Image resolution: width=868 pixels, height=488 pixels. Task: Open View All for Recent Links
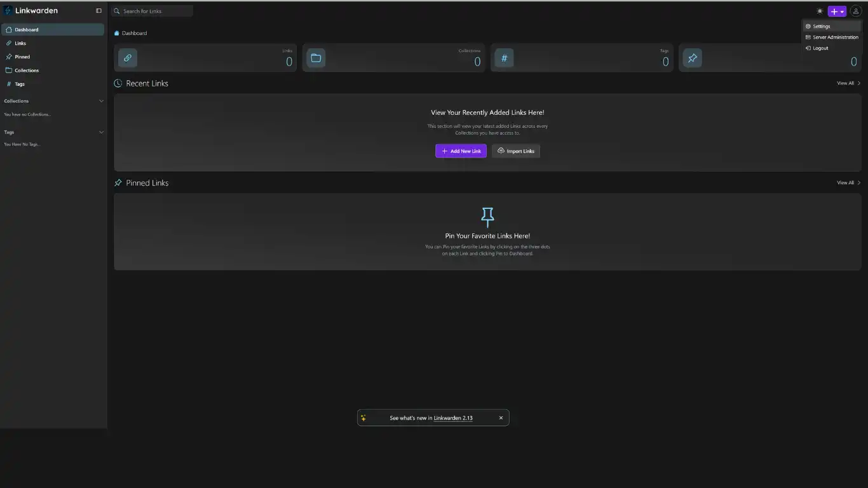coord(848,83)
